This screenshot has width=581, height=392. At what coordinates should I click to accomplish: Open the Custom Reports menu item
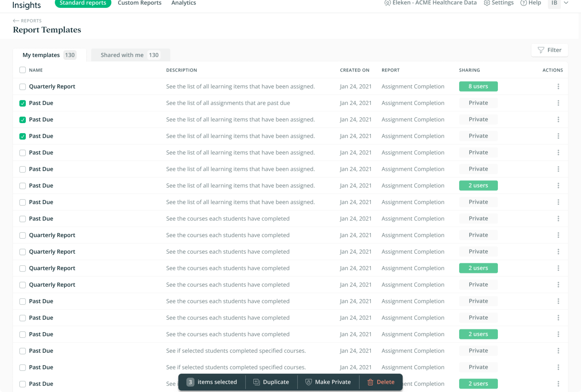pyautogui.click(x=140, y=3)
